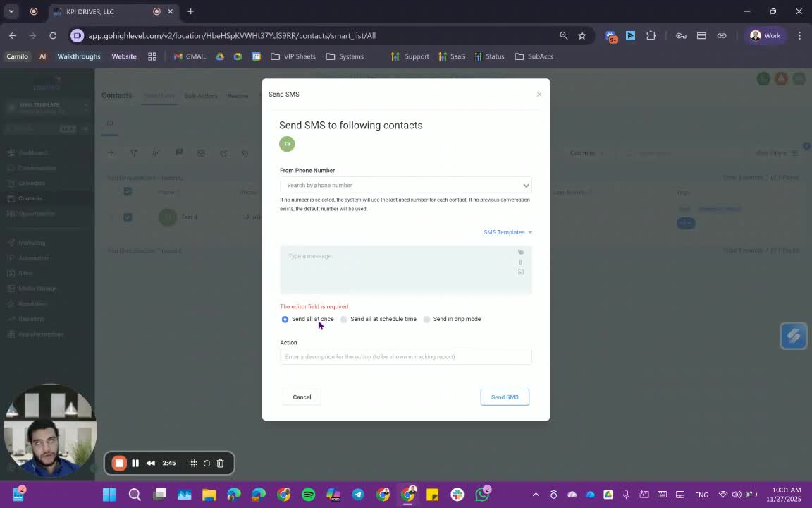
Task: Bookmark this page with the star icon
Action: [582, 36]
